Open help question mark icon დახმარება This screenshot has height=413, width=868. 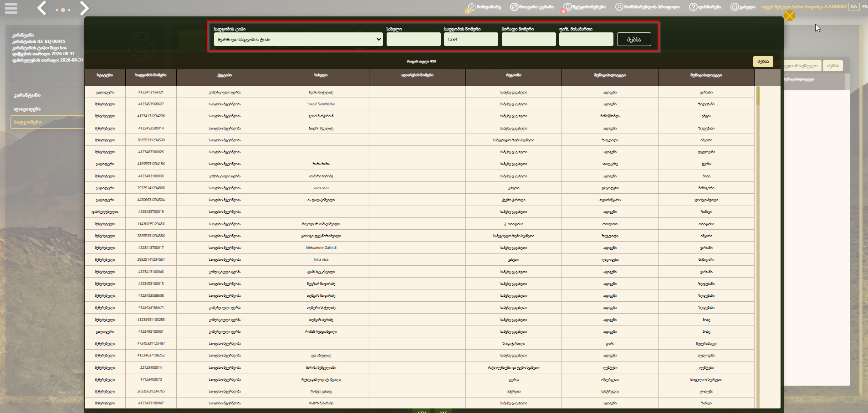pos(693,7)
